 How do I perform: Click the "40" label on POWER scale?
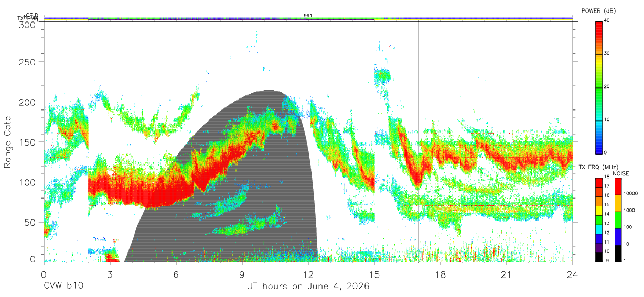click(607, 20)
